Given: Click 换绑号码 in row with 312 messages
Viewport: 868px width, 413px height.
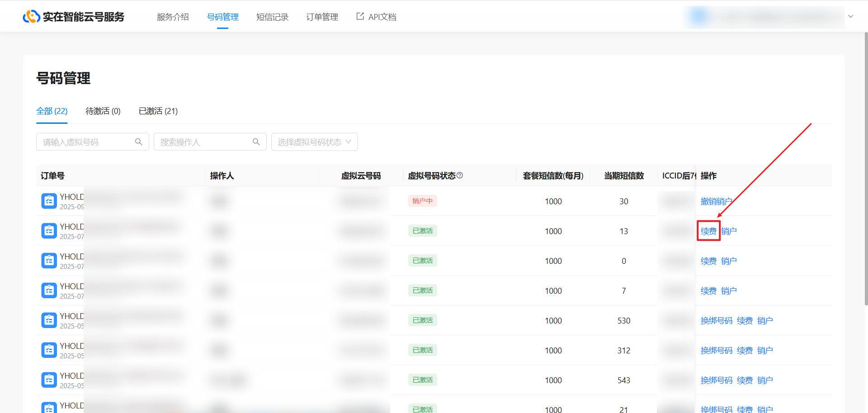Looking at the screenshot, I should (x=716, y=351).
